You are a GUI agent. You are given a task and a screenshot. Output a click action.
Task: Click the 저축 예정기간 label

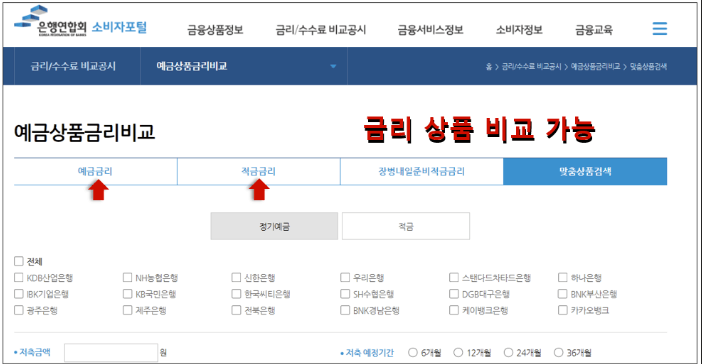369,352
